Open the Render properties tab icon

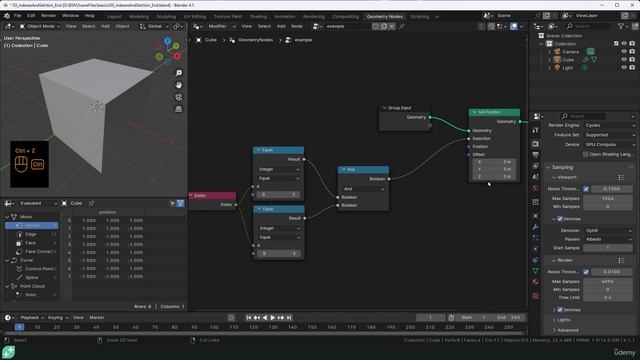tap(536, 144)
